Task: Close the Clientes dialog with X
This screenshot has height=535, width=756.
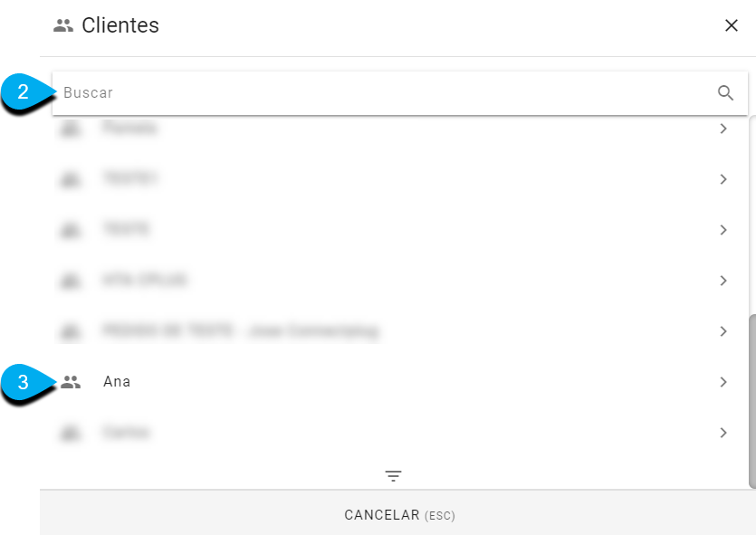Action: click(732, 25)
